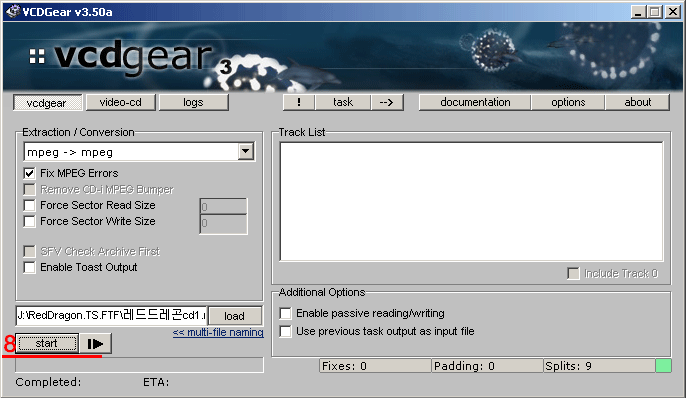The image size is (686, 398).
Task: Click the Force Sector Read Size value field
Action: pyautogui.click(x=224, y=206)
